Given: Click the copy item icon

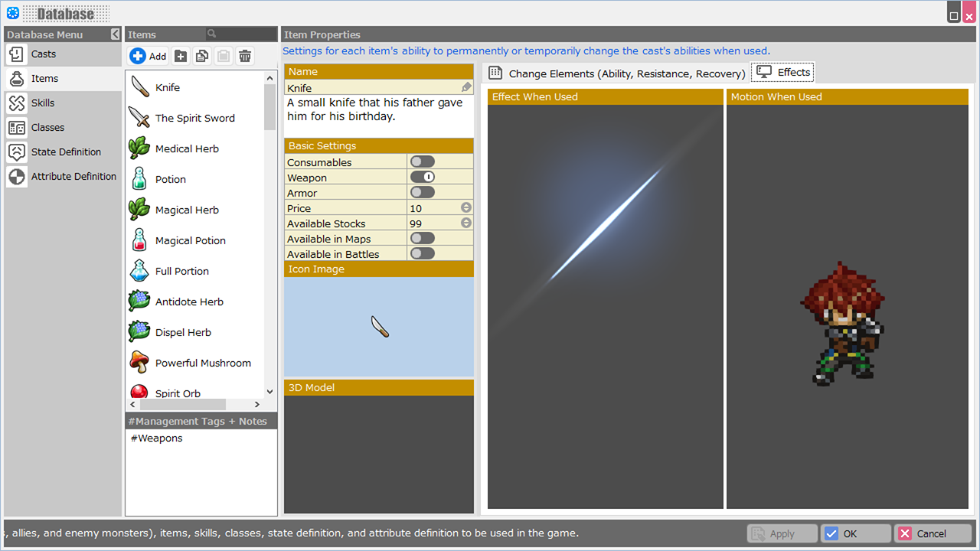Looking at the screenshot, I should click(202, 56).
